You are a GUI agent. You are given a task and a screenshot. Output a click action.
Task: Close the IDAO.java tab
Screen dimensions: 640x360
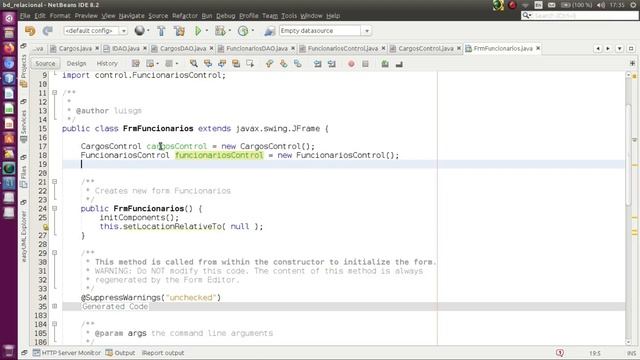(144, 48)
